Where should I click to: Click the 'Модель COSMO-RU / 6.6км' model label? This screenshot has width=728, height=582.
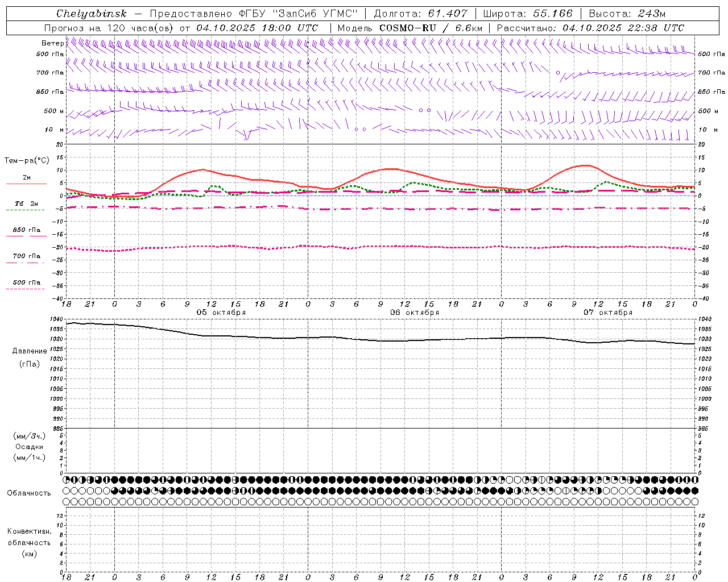coord(410,28)
